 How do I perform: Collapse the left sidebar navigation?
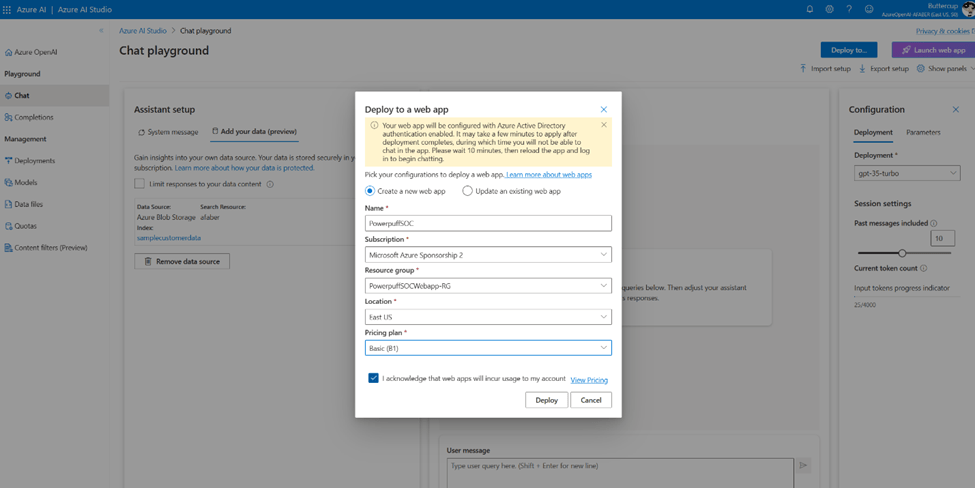coord(101,31)
